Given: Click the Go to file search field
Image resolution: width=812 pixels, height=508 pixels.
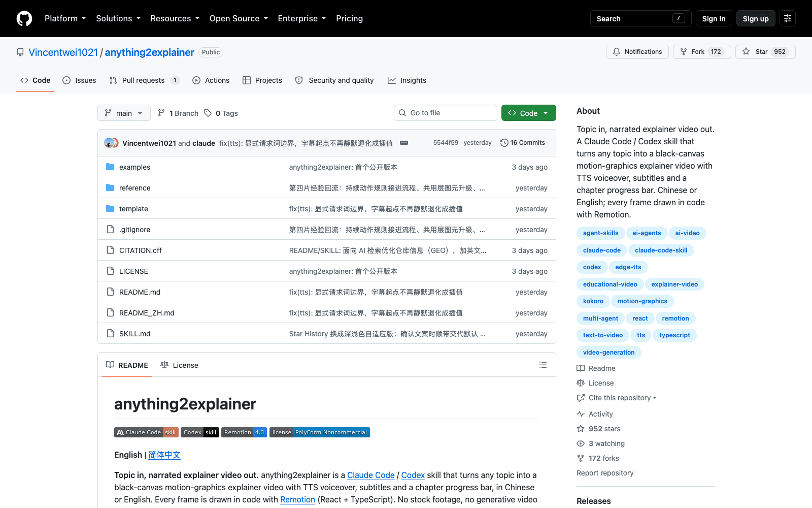Looking at the screenshot, I should click(x=446, y=113).
